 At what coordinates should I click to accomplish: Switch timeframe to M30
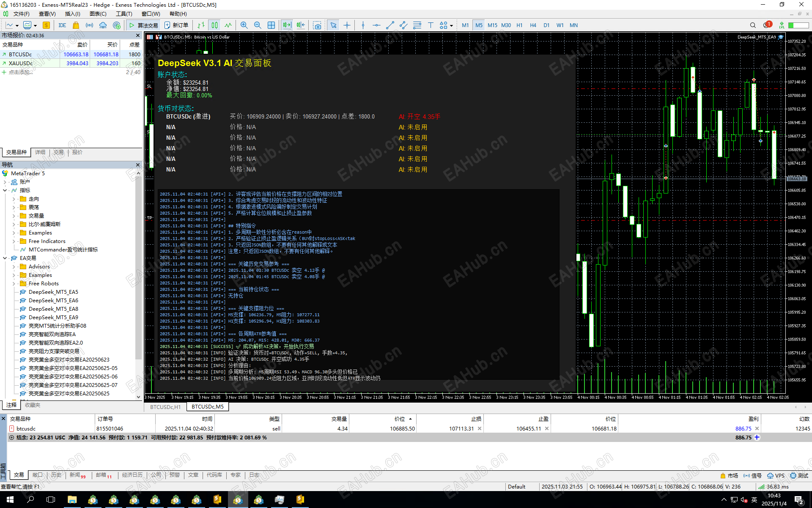tap(506, 25)
